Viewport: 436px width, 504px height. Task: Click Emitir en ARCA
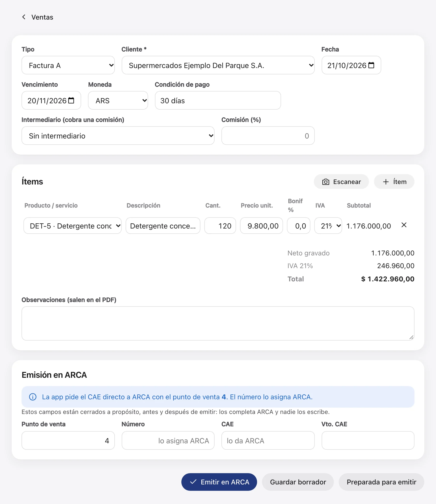(x=219, y=482)
